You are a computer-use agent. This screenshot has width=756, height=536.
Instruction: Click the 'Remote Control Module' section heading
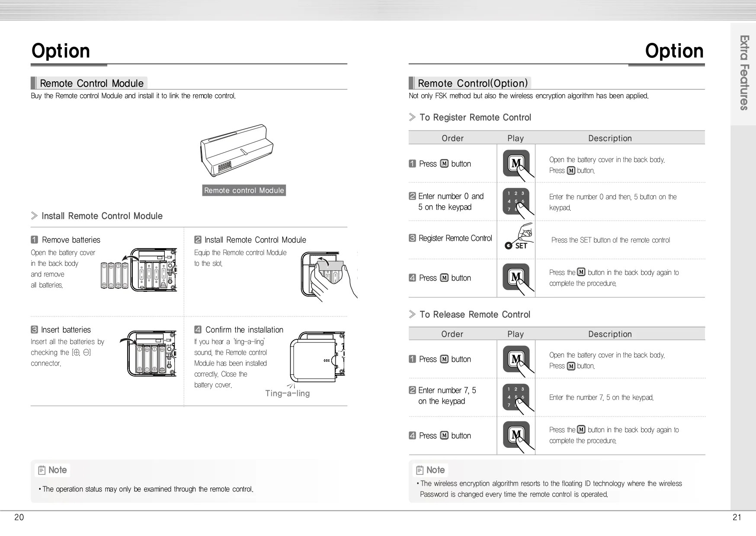tap(92, 83)
